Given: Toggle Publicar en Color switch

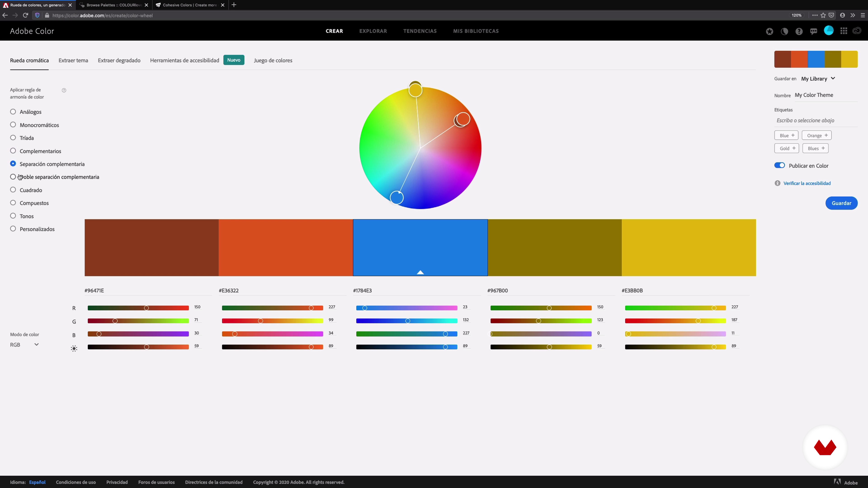Looking at the screenshot, I should 779,165.
